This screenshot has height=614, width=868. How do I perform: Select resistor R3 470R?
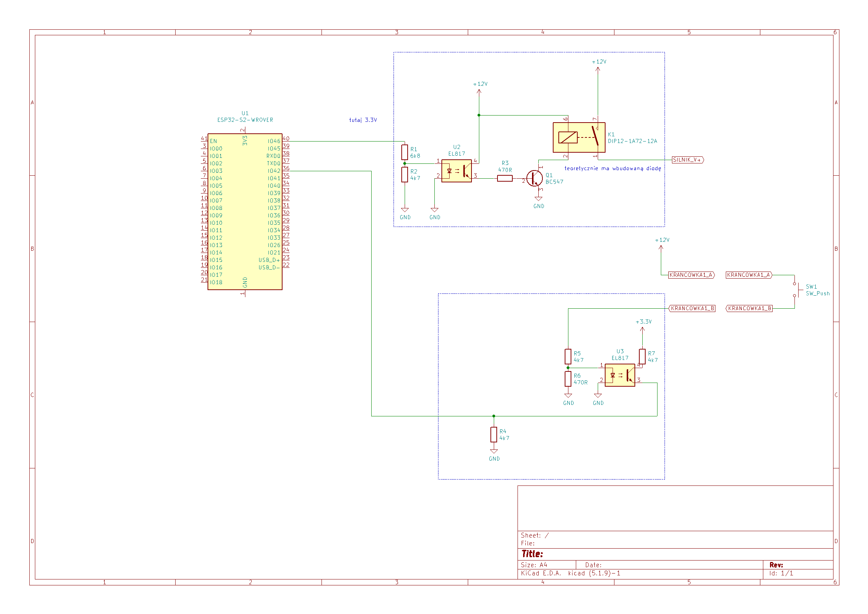[505, 178]
